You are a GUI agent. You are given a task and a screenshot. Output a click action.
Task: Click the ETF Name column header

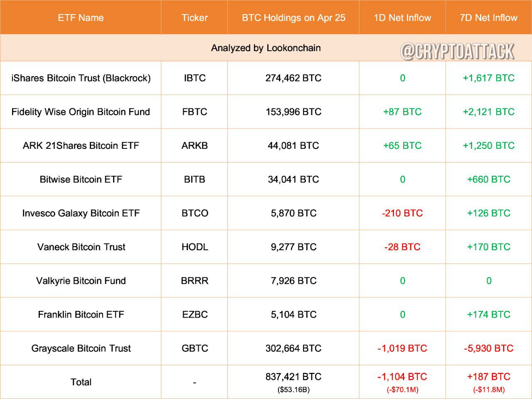click(81, 18)
